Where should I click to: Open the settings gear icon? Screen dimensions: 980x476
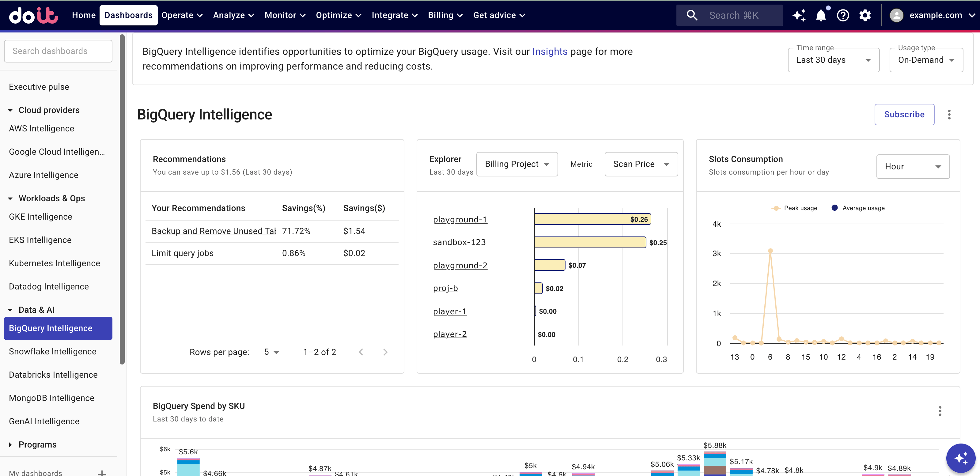pos(865,15)
